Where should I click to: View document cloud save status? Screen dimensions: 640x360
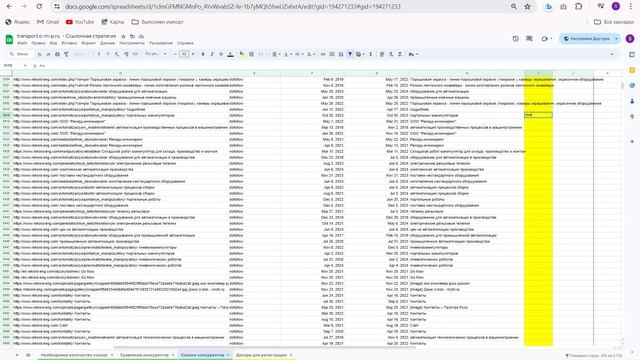click(141, 36)
